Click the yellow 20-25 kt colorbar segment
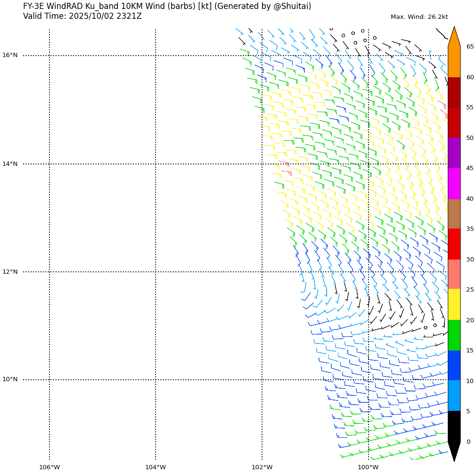The height and width of the screenshot is (473, 476). [454, 304]
